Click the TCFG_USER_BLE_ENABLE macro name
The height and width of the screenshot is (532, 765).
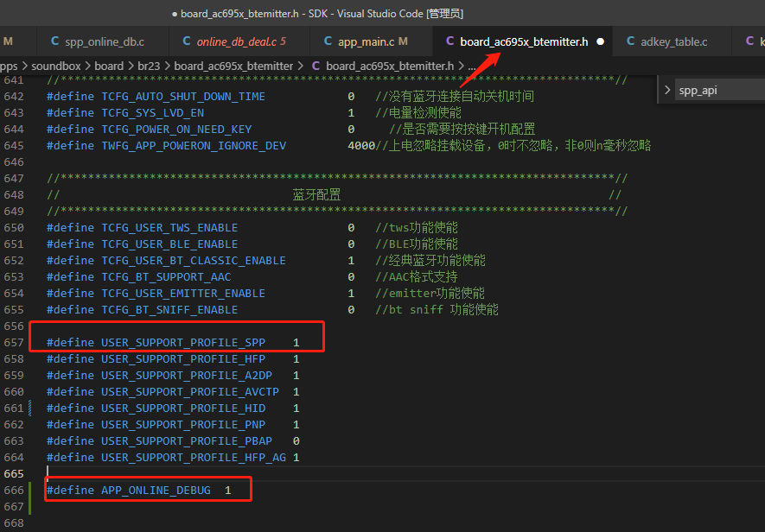[x=169, y=244]
